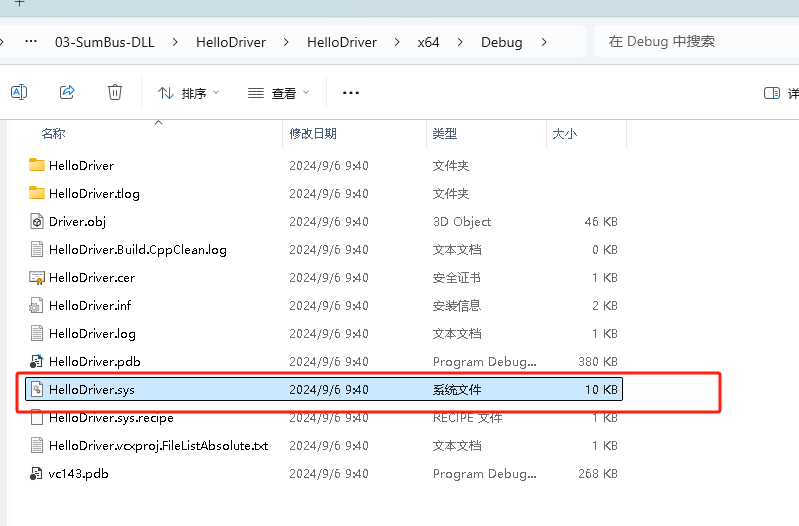Click the Share icon in toolbar
Image resolution: width=799 pixels, height=526 pixels.
(x=67, y=92)
